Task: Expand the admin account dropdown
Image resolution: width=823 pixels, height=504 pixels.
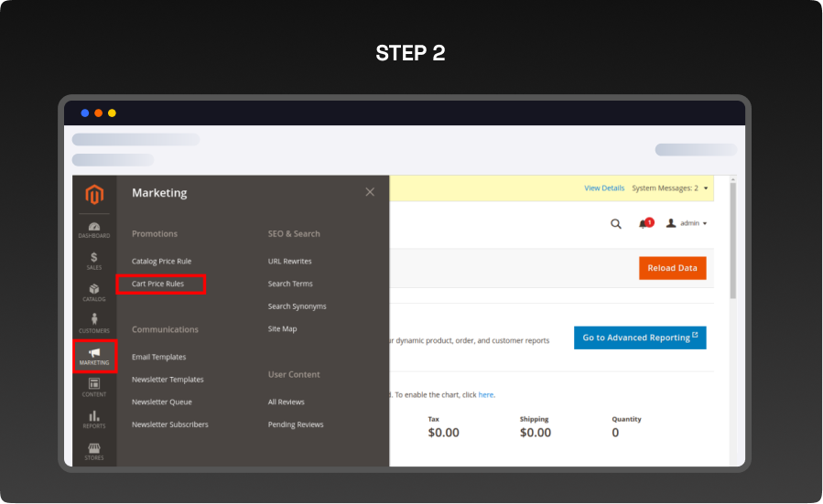Action: (x=687, y=223)
